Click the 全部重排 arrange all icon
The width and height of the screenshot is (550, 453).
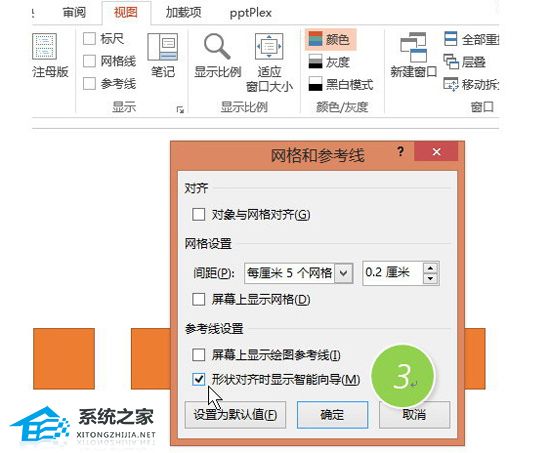pyautogui.click(x=450, y=39)
